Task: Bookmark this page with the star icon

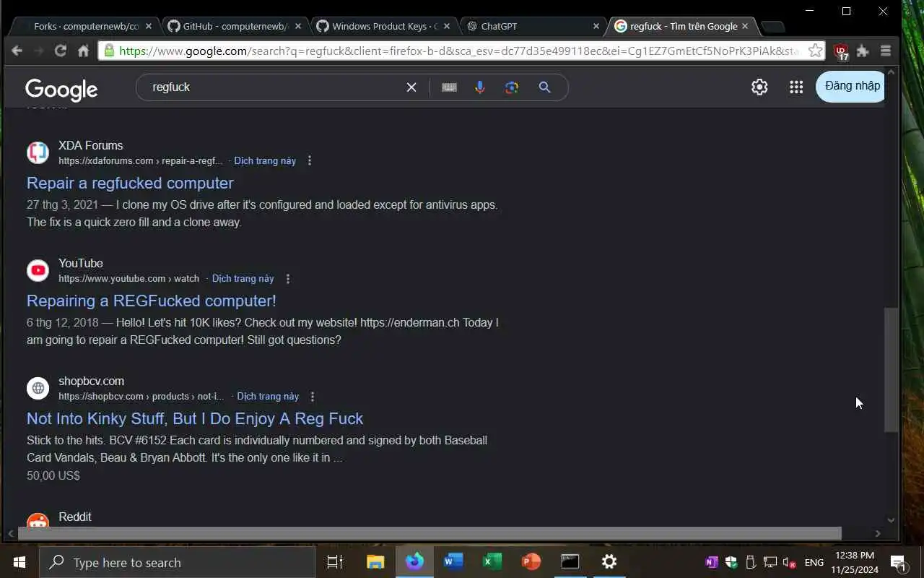Action: coord(815,51)
